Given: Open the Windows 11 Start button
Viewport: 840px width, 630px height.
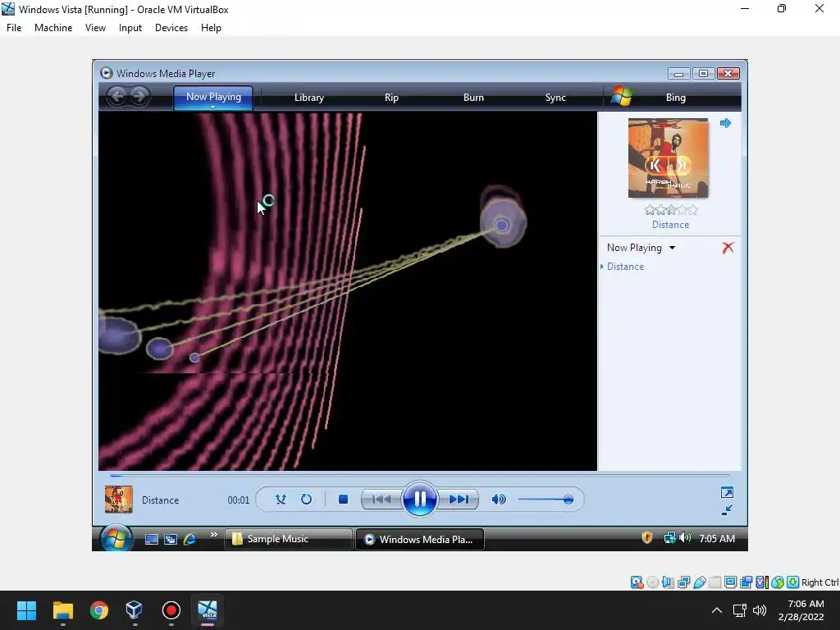Looking at the screenshot, I should [x=26, y=610].
